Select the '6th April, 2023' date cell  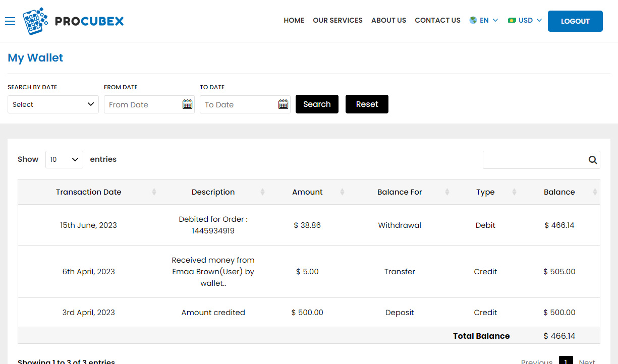(x=89, y=272)
